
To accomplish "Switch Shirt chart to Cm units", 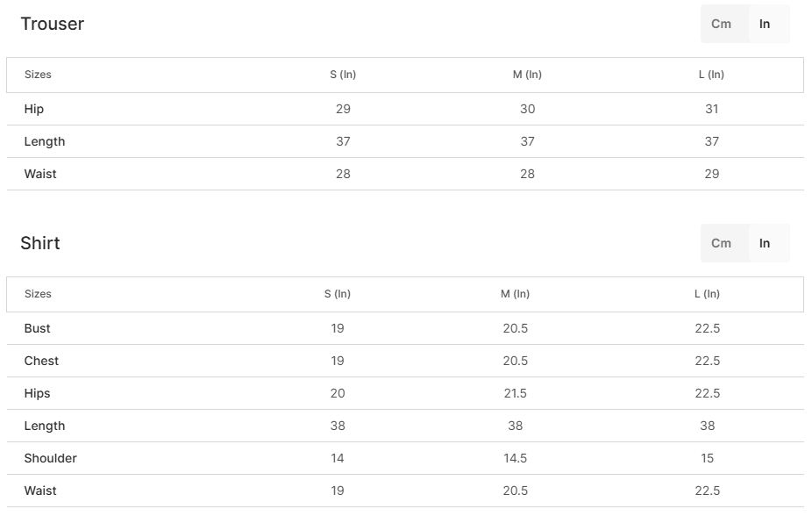I will [x=722, y=243].
